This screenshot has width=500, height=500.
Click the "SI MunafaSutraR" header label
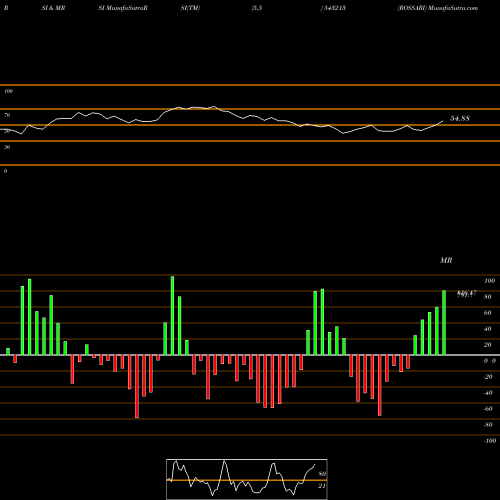tap(123, 8)
